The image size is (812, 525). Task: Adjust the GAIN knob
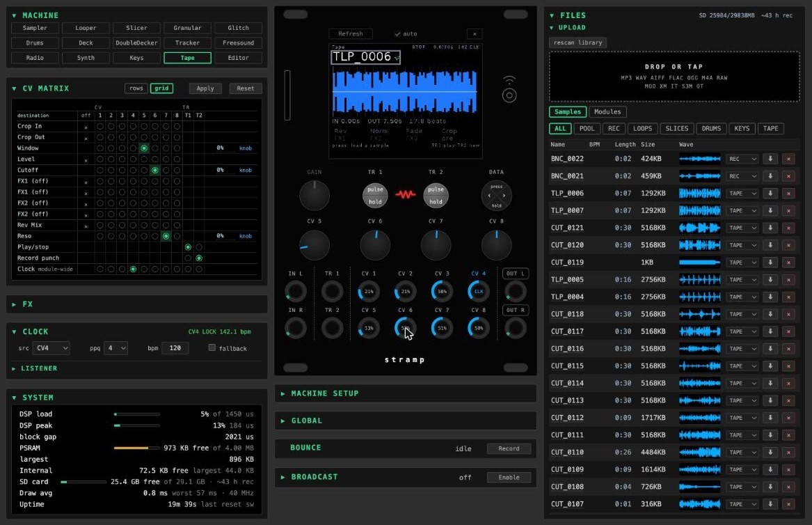(x=315, y=196)
